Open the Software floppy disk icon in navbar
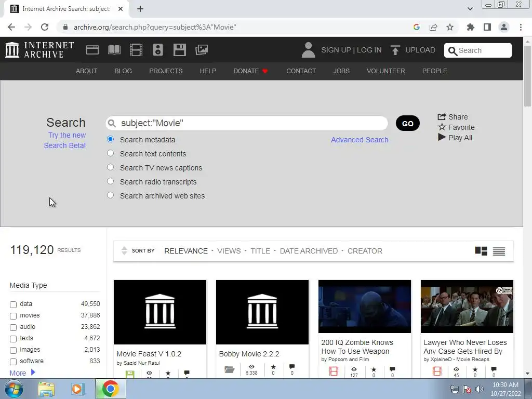This screenshot has width=532, height=399. (179, 50)
